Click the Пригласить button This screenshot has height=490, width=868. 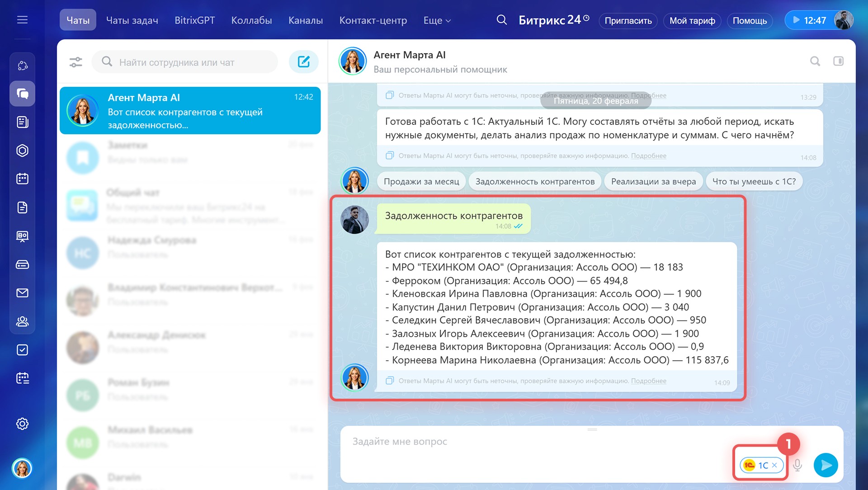[x=628, y=20]
